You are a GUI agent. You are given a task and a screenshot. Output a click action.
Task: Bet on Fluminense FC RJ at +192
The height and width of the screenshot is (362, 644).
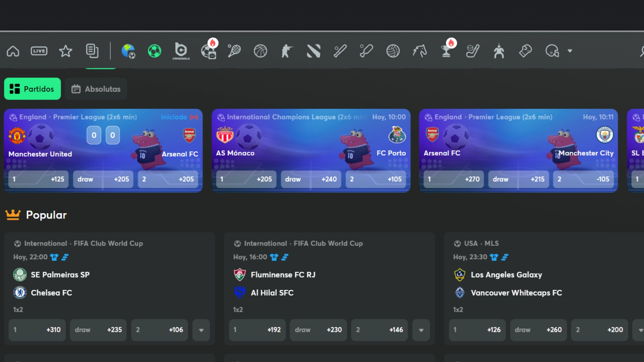click(x=257, y=330)
